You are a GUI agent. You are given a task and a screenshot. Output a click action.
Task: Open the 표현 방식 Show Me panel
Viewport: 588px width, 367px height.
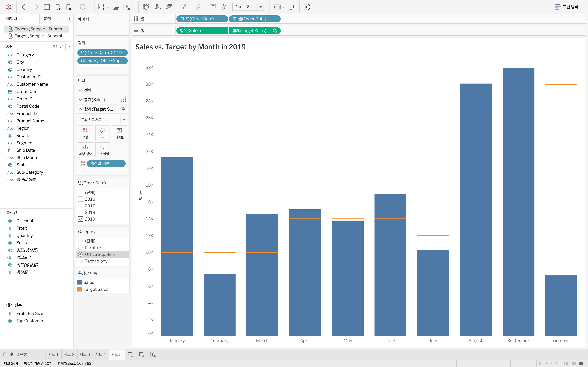pos(567,7)
